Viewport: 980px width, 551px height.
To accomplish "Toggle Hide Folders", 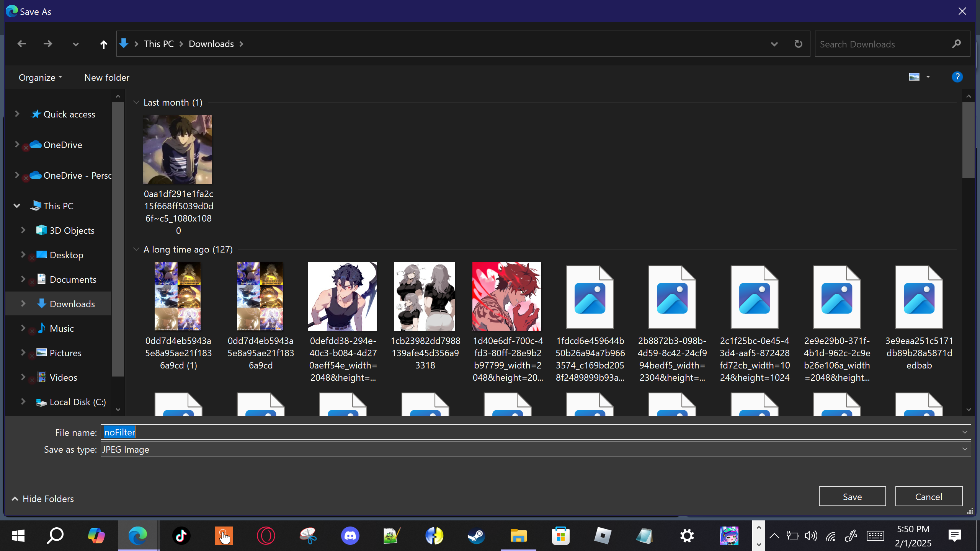I will pyautogui.click(x=43, y=499).
